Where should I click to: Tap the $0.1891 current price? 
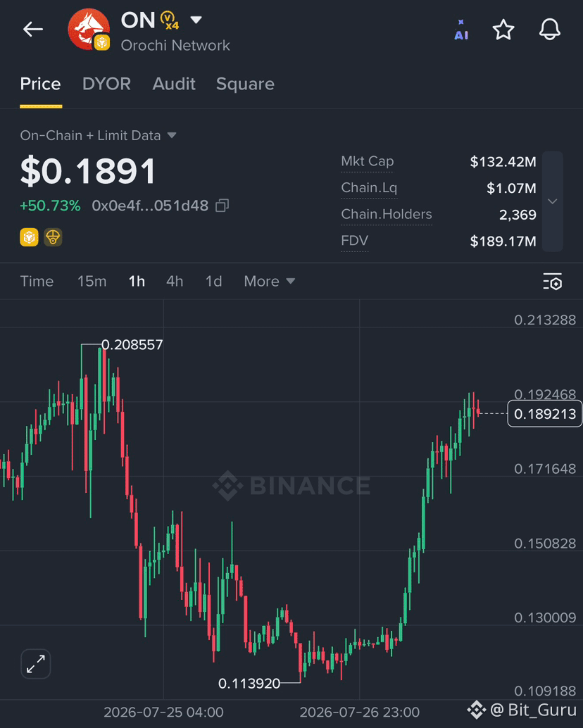tap(88, 171)
